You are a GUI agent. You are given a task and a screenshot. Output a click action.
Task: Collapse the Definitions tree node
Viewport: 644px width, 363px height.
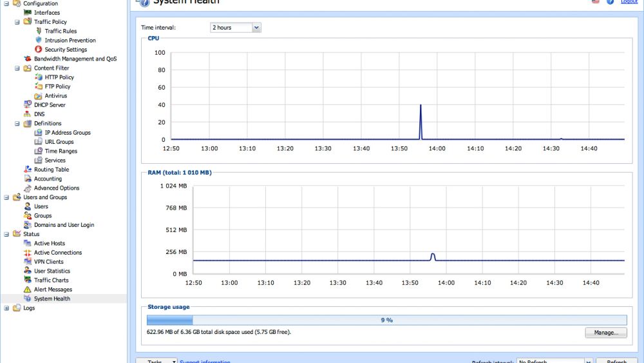[18, 124]
